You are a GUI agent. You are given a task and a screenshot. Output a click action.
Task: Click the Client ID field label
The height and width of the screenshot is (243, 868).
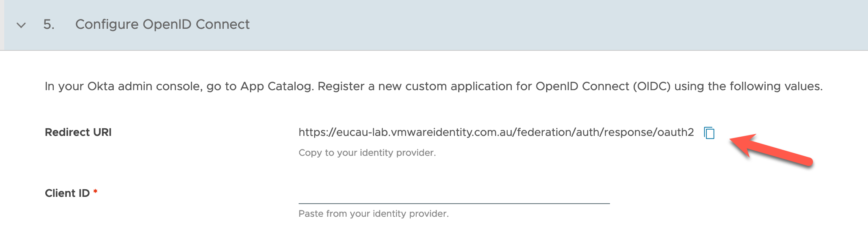point(67,193)
